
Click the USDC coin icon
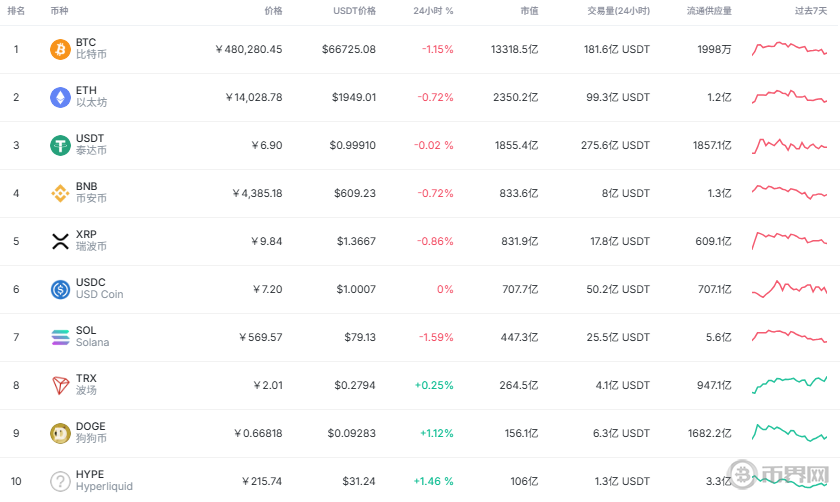coord(61,289)
